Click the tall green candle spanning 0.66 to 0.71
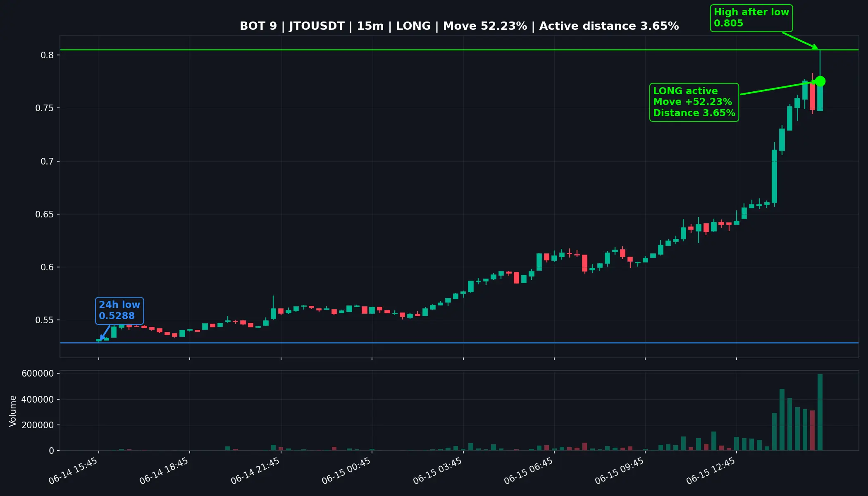The width and height of the screenshot is (868, 496). (x=774, y=176)
